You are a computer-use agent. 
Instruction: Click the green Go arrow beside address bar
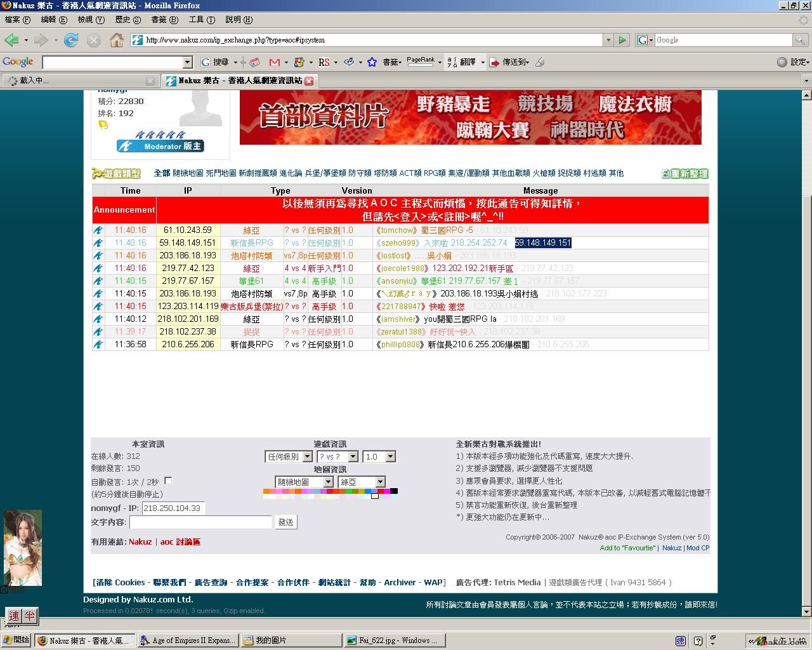[x=622, y=40]
